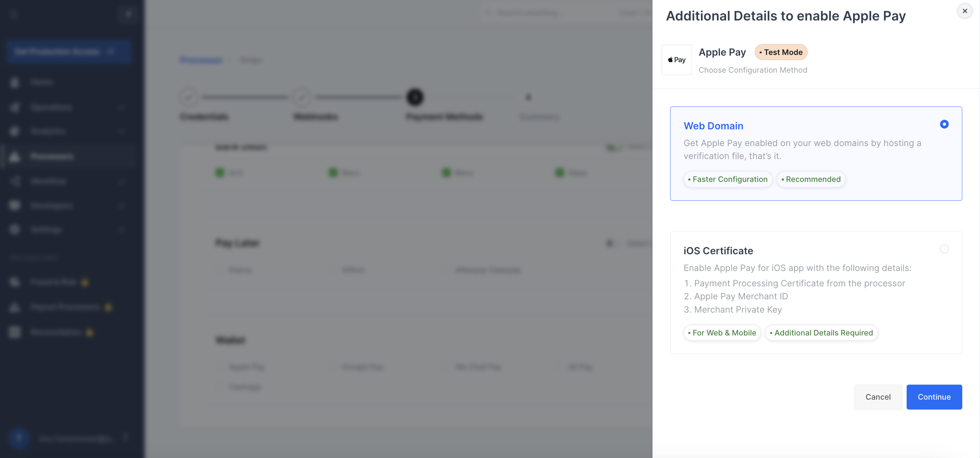Select the Web Domain radio button

tap(944, 124)
